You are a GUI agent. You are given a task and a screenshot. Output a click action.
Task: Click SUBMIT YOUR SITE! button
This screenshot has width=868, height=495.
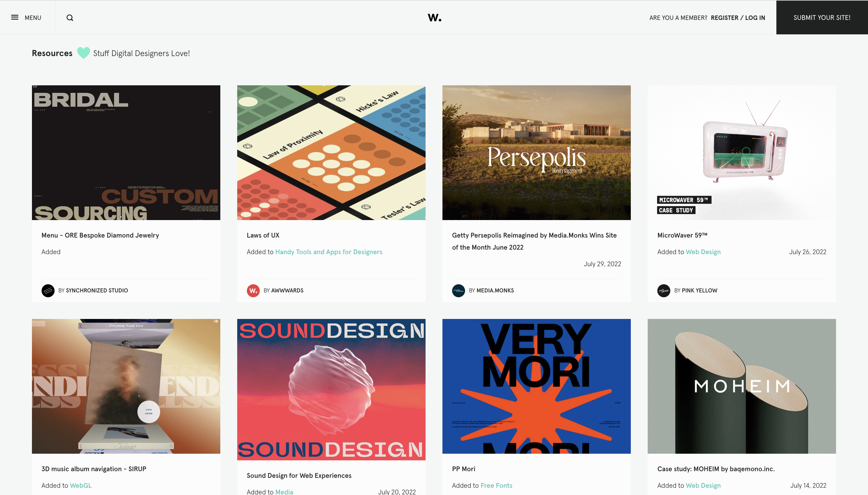click(822, 17)
